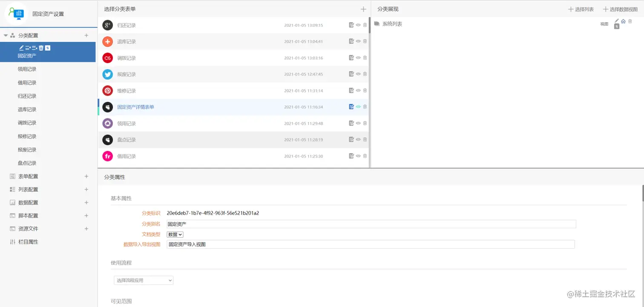Open edit icon for 退库记录 form row
644x307 pixels.
tap(351, 41)
